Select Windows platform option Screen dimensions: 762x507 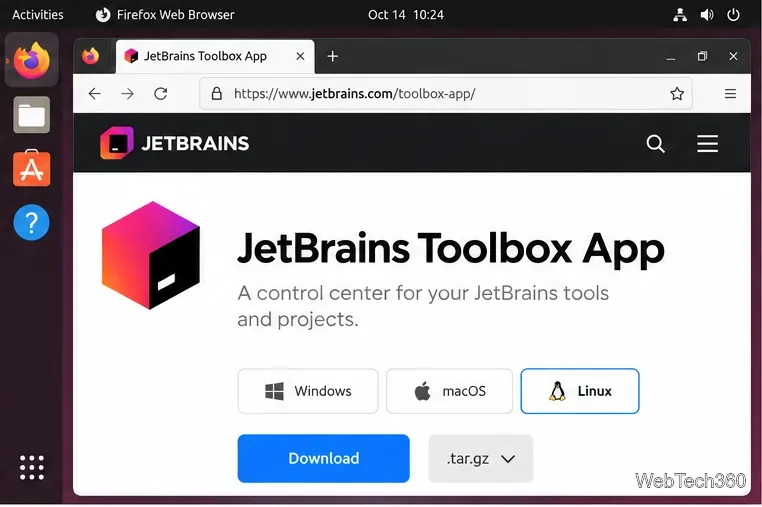click(x=308, y=391)
